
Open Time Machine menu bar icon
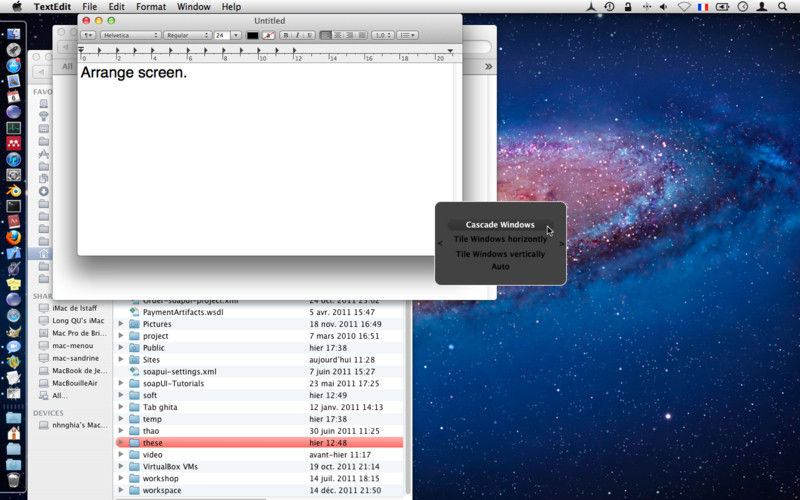coord(609,7)
